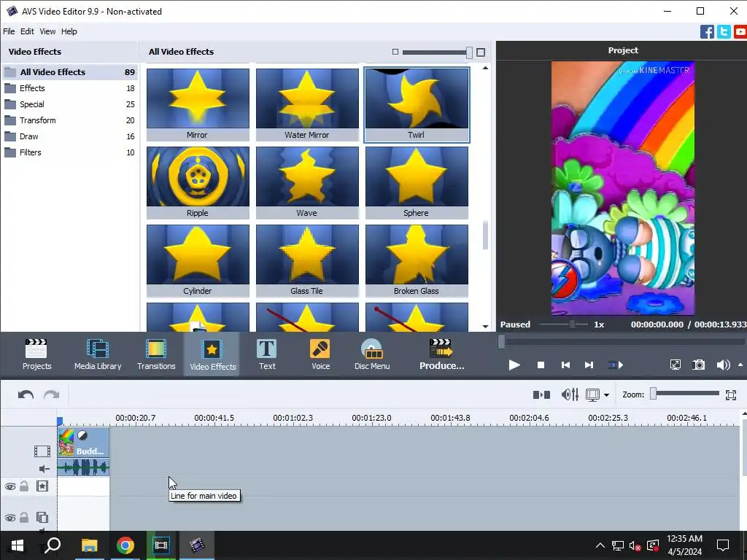Stop the preview playback

pos(541,365)
